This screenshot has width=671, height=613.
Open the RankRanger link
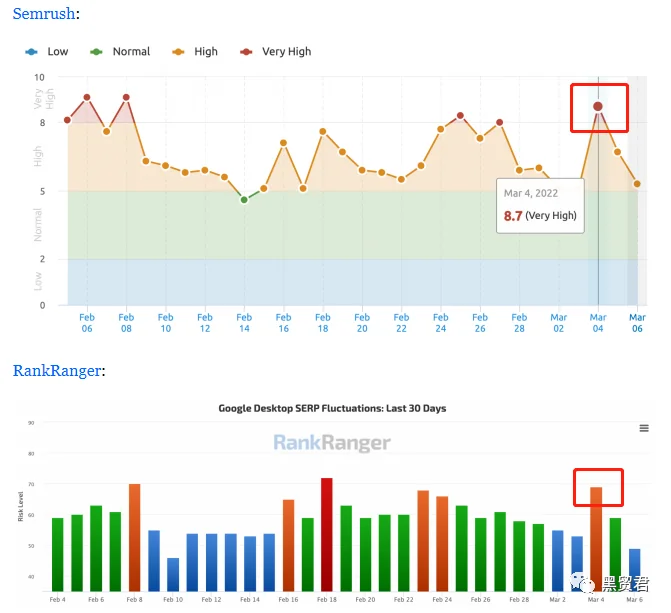57,370
